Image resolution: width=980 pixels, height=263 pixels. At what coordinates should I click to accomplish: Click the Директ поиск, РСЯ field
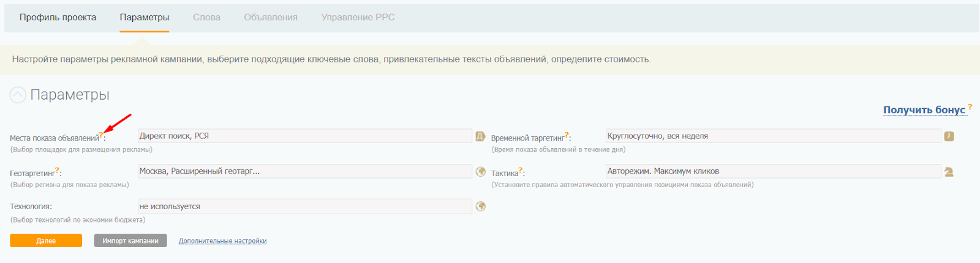click(305, 136)
